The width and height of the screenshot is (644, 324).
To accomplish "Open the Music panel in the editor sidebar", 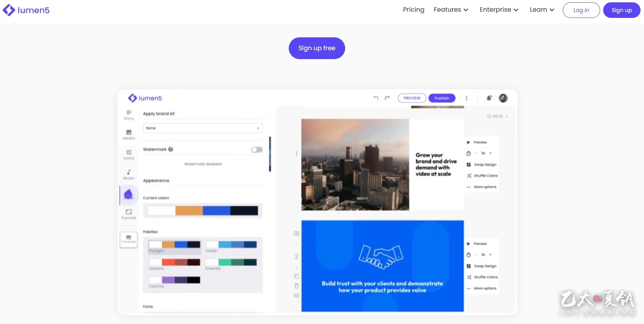I will click(x=129, y=175).
